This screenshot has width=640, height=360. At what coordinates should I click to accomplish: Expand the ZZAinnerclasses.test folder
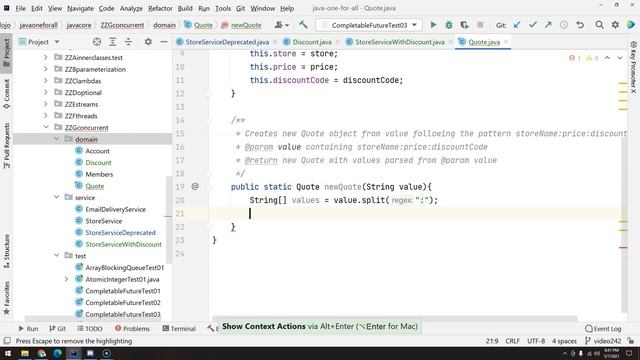point(46,58)
